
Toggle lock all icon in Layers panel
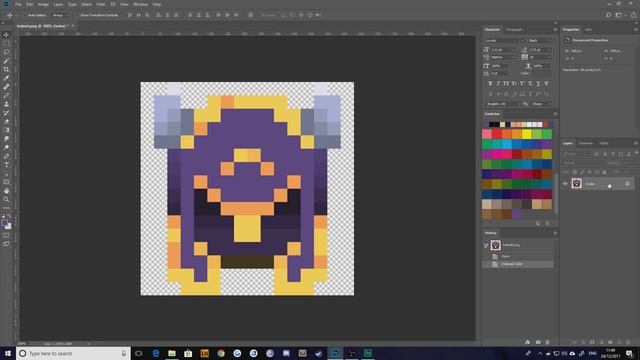[604, 172]
